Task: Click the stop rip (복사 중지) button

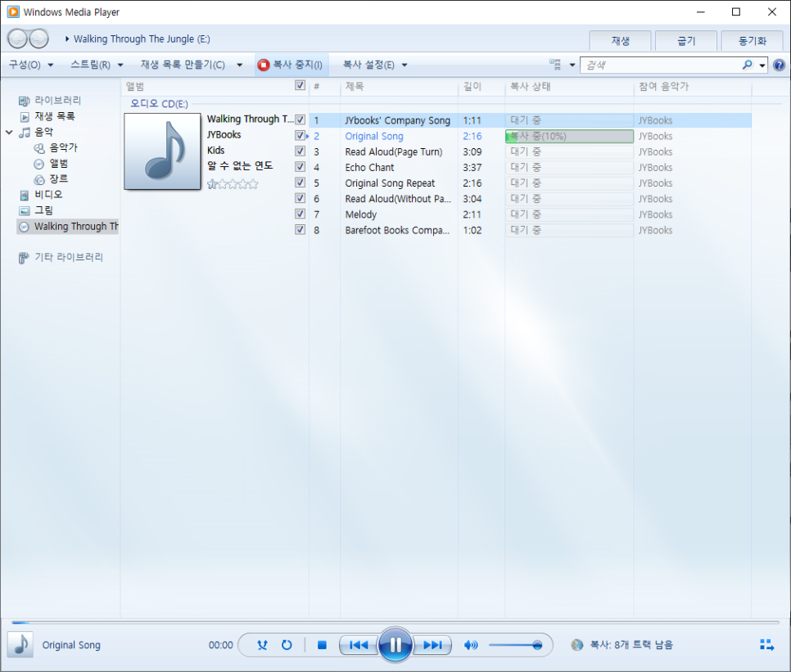Action: click(291, 65)
